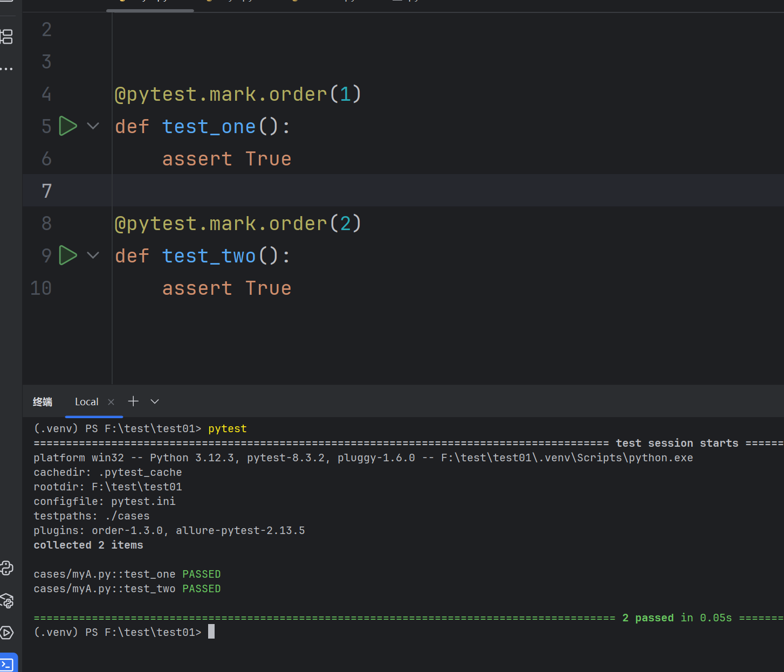Screen dimensions: 784x672
Task: Click the 终端 terminal panel title
Action: coord(43,402)
